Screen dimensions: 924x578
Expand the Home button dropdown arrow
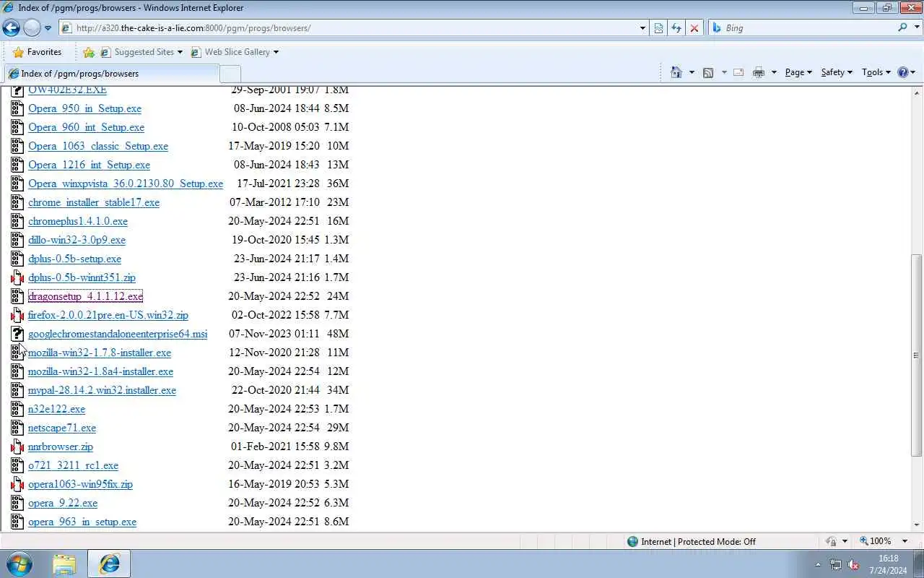point(692,72)
